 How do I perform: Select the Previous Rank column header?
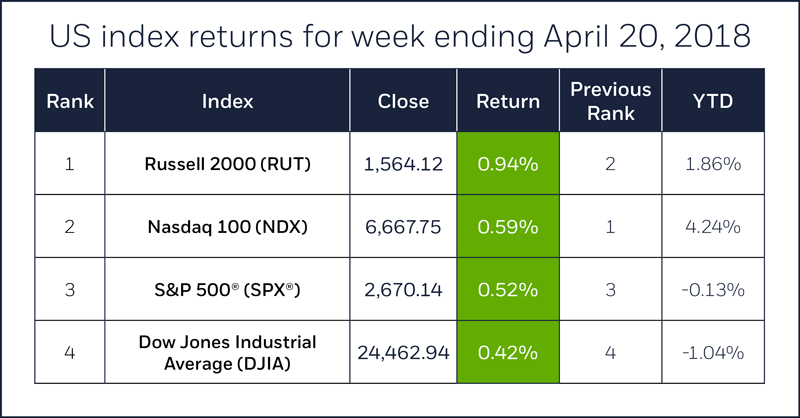pyautogui.click(x=610, y=101)
